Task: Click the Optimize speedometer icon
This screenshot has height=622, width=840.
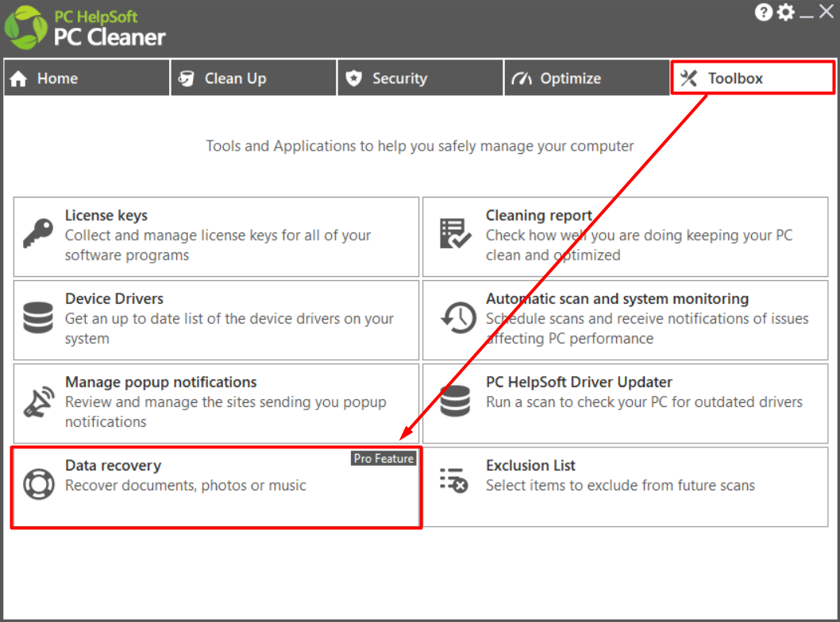Action: [x=522, y=79]
